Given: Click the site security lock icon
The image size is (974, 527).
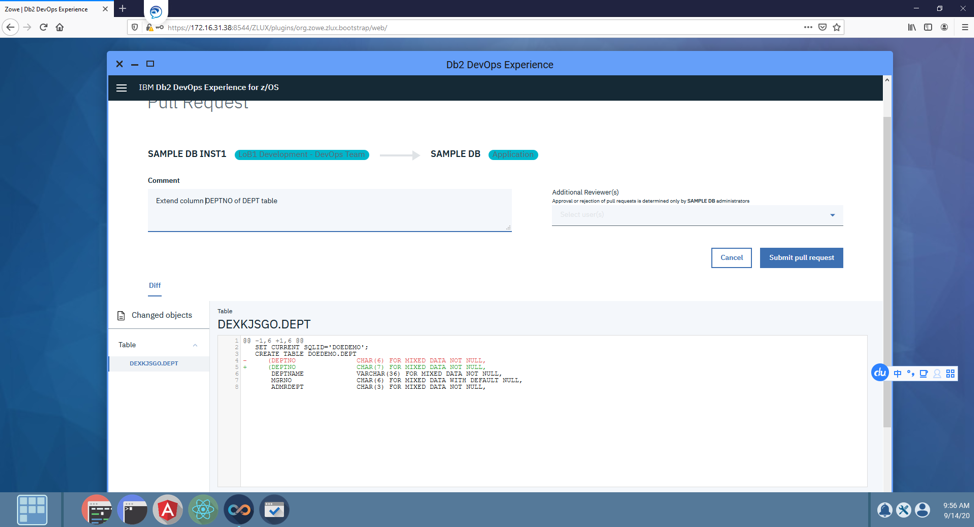Looking at the screenshot, I should click(x=149, y=27).
